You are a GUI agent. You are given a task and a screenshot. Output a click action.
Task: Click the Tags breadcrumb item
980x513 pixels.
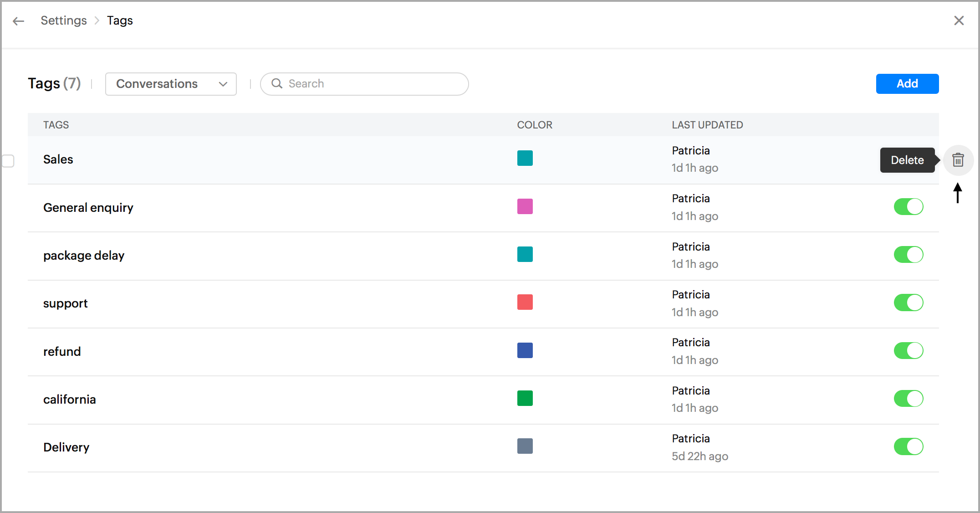120,21
